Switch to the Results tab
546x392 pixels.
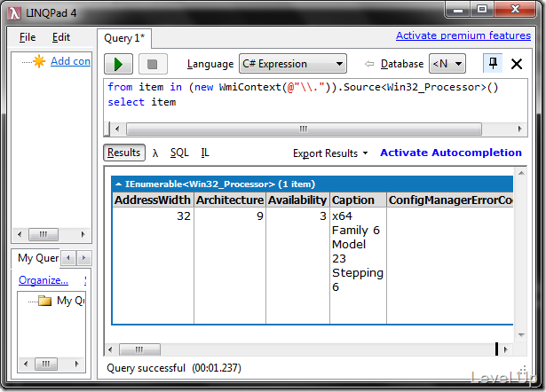click(124, 153)
